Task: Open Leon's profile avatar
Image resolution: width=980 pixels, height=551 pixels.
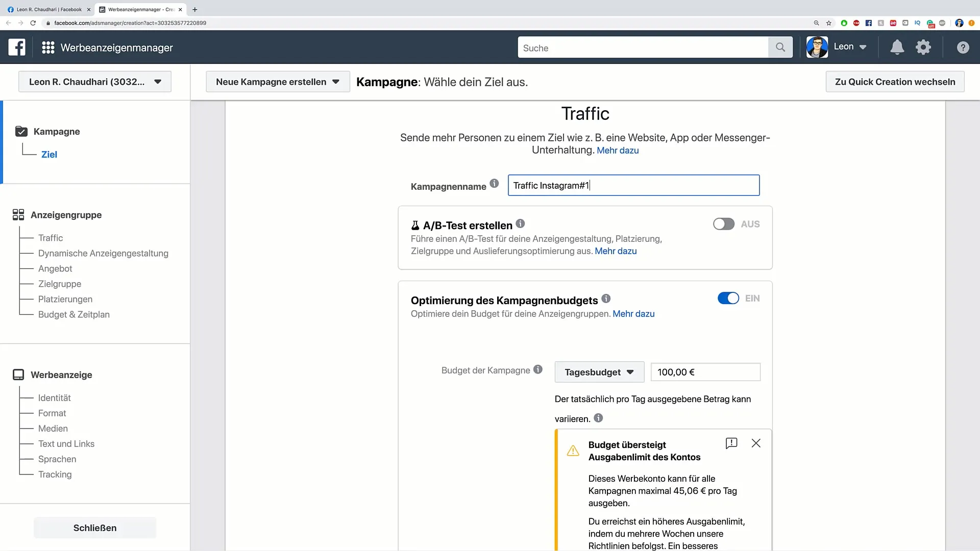Action: [x=817, y=47]
